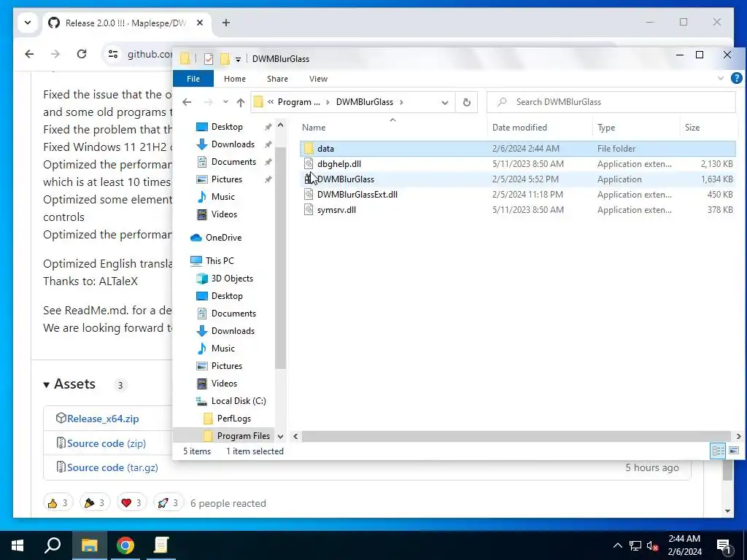Switch to large icons view layout
This screenshot has height=560, width=747.
click(734, 451)
